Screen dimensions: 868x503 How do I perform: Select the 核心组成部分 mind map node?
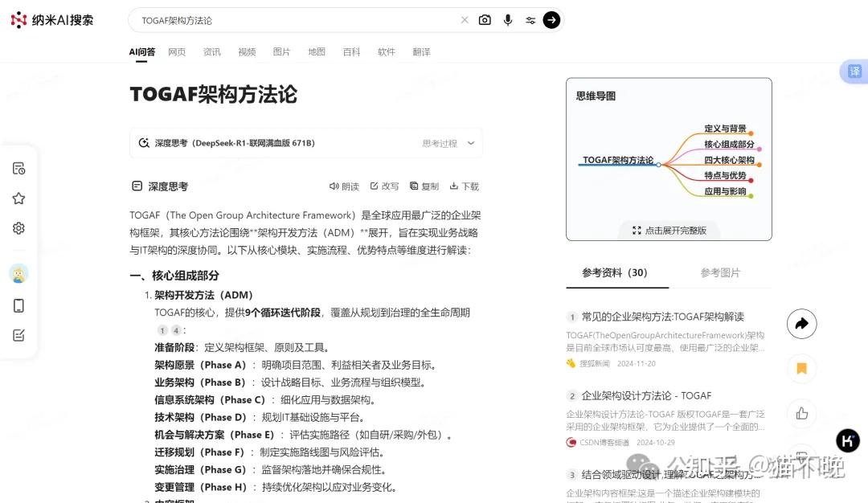[x=729, y=144]
